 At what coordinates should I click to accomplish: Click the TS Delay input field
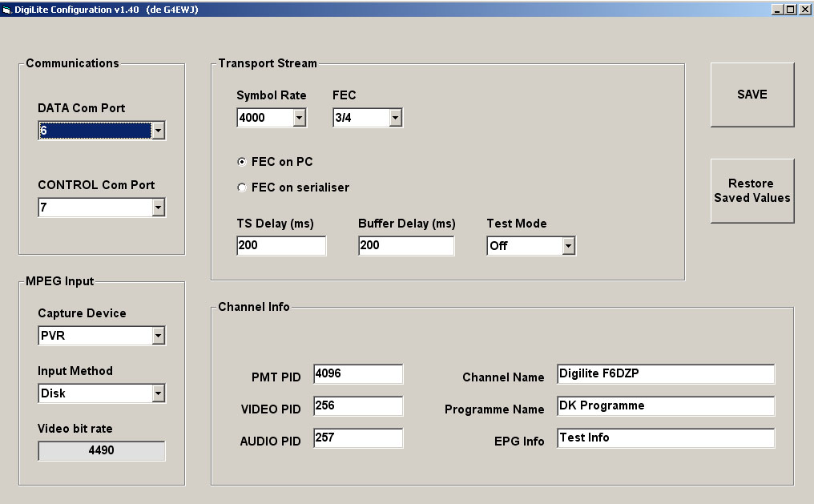(281, 245)
